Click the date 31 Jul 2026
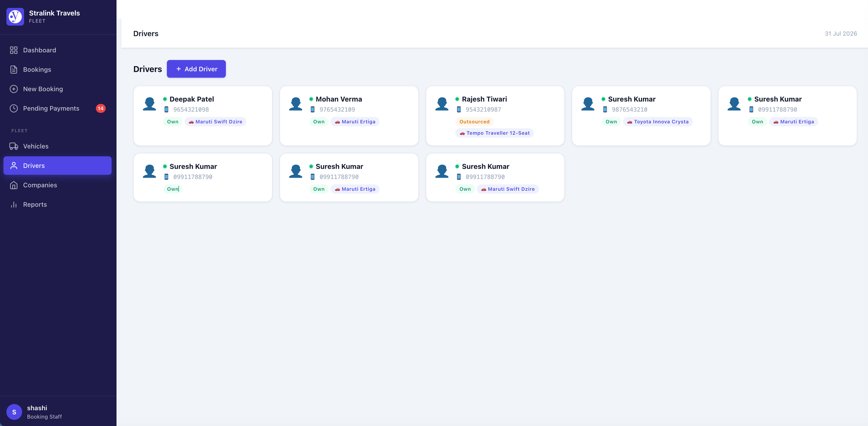 click(x=841, y=33)
